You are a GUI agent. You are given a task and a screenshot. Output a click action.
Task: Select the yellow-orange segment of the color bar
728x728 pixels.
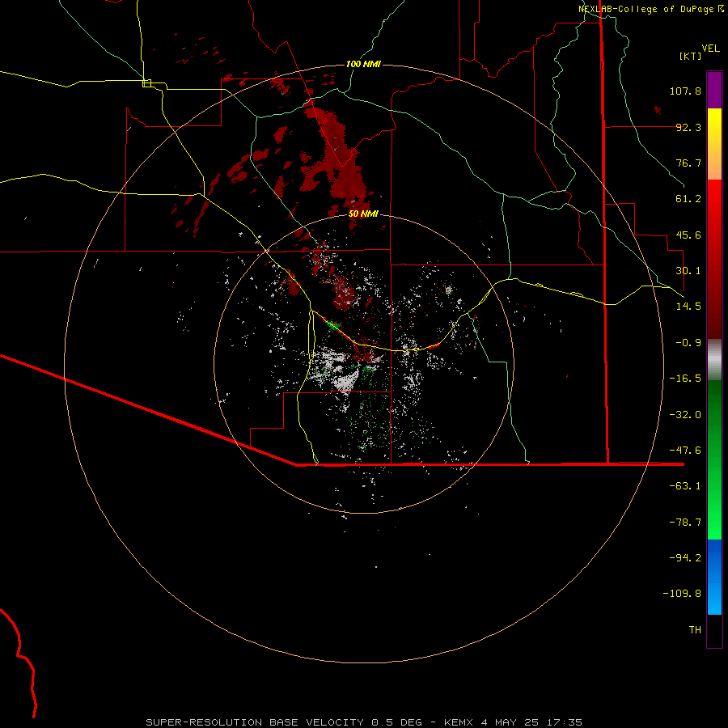pos(714,144)
